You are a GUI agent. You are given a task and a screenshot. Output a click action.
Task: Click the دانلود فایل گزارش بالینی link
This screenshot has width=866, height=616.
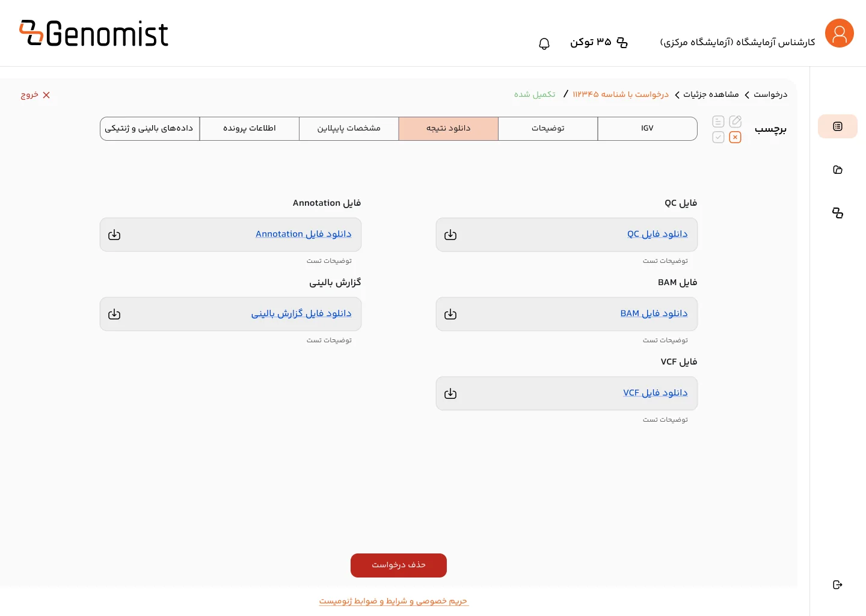click(301, 313)
